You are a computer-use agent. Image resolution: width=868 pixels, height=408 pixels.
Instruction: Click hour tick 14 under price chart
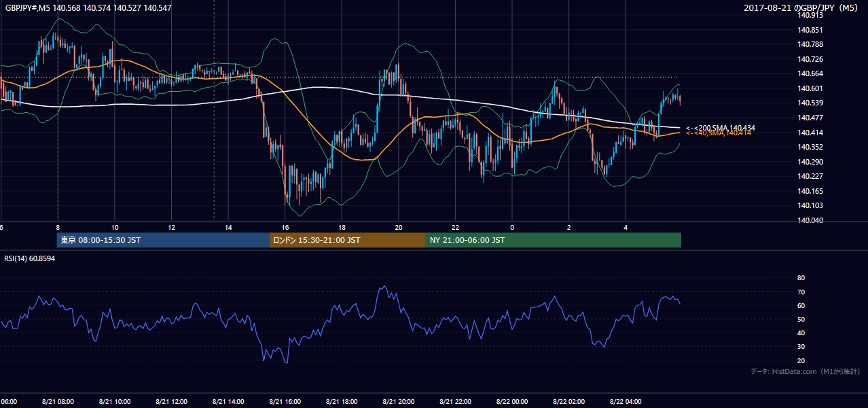click(x=228, y=228)
